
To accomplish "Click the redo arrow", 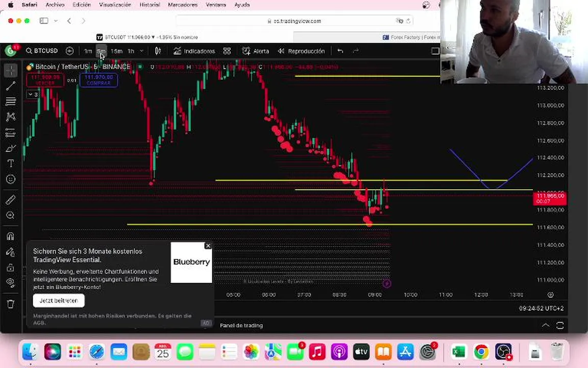I will coord(355,51).
